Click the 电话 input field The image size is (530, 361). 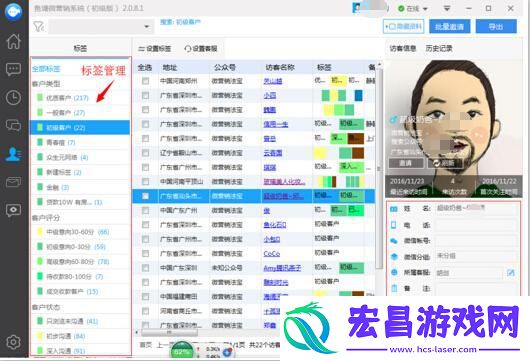pos(476,225)
